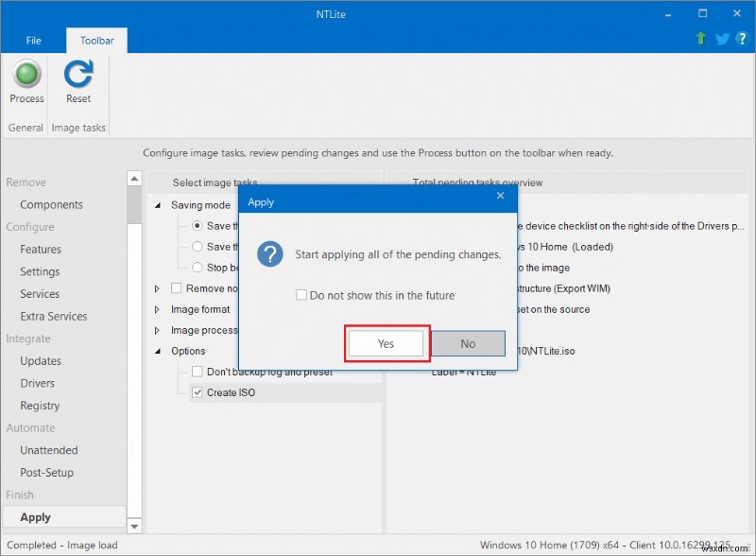Screen dimensions: 756x556
Task: Check Do not show this in the future
Action: 301,295
